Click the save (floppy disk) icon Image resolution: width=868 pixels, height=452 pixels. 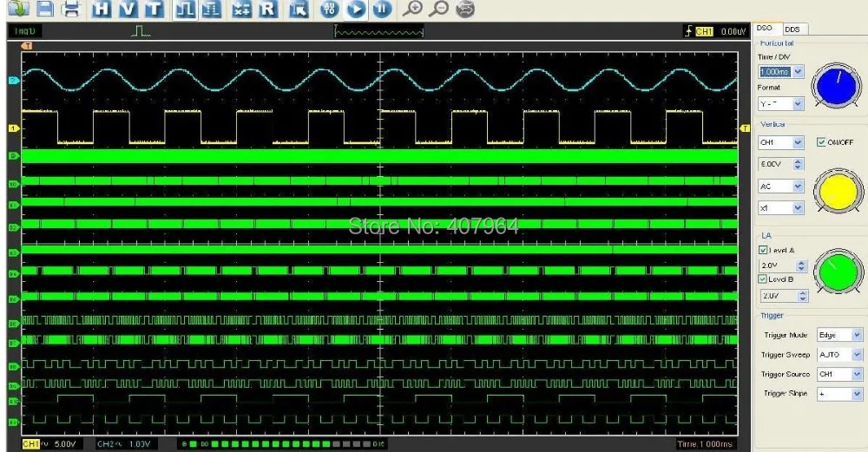45,10
